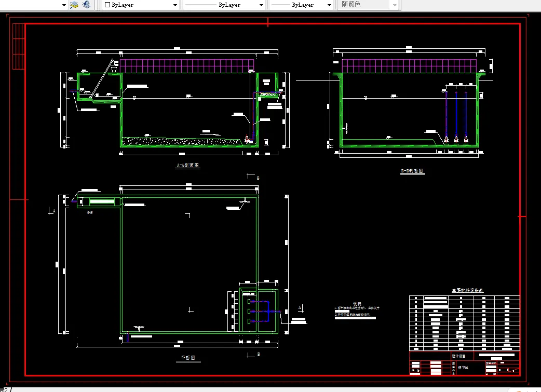Select the A-A剖面图 title text

tap(188, 165)
